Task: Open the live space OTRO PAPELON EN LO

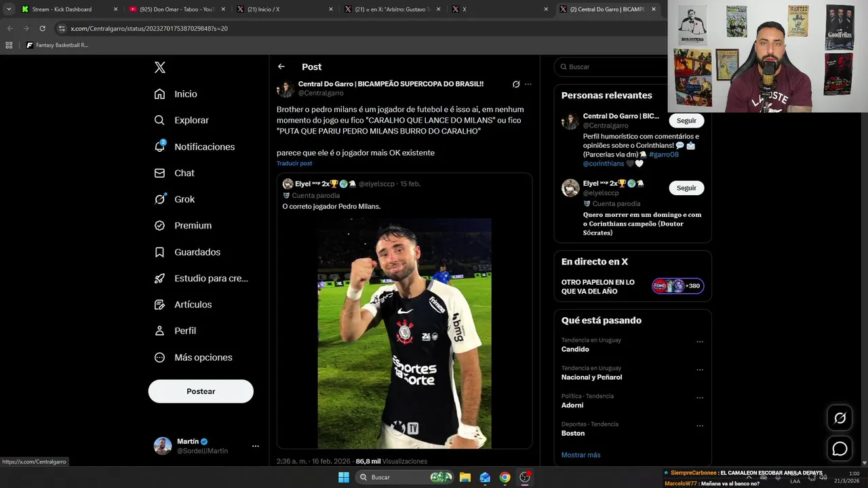Action: tap(632, 287)
